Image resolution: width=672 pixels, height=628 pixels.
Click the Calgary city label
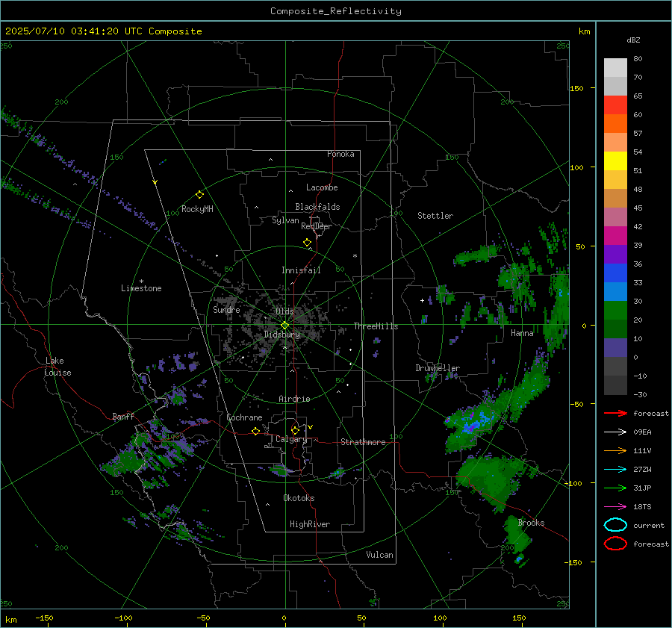291,439
